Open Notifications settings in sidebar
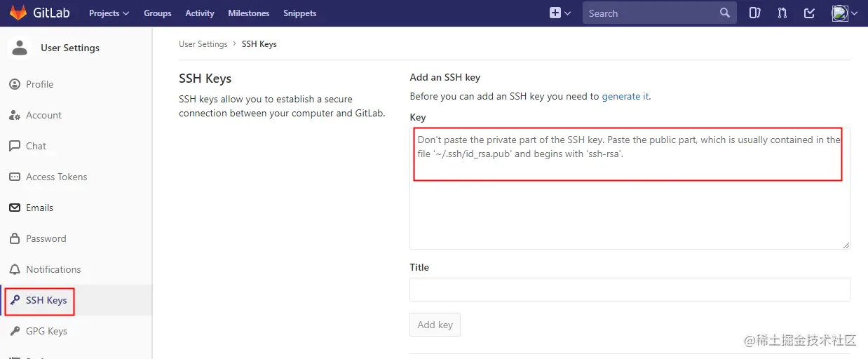Image resolution: width=868 pixels, height=359 pixels. [x=53, y=269]
